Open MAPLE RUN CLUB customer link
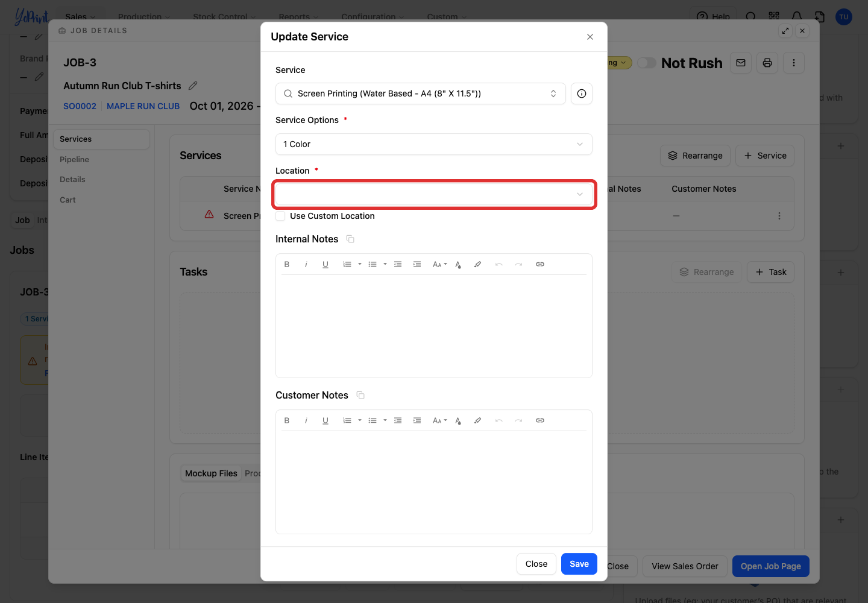The width and height of the screenshot is (868, 603). click(x=143, y=106)
